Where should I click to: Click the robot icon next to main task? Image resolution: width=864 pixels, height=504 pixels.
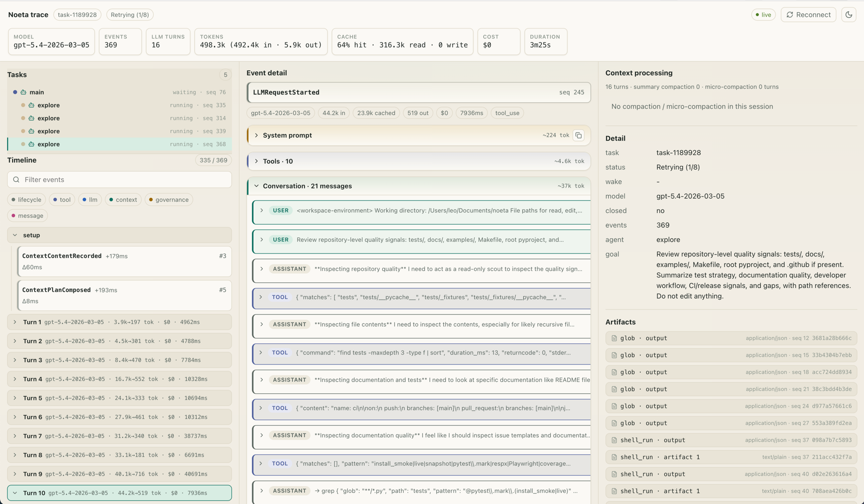[x=24, y=92]
